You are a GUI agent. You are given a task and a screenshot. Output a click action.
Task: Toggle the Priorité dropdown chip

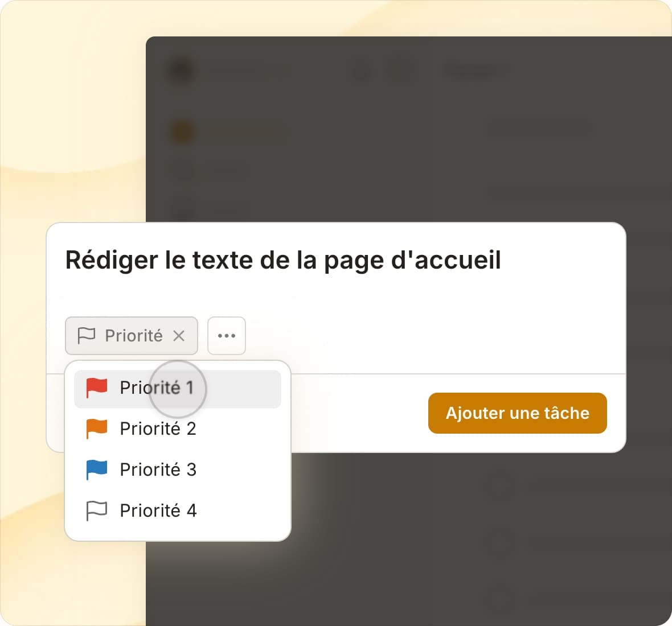[x=133, y=336]
